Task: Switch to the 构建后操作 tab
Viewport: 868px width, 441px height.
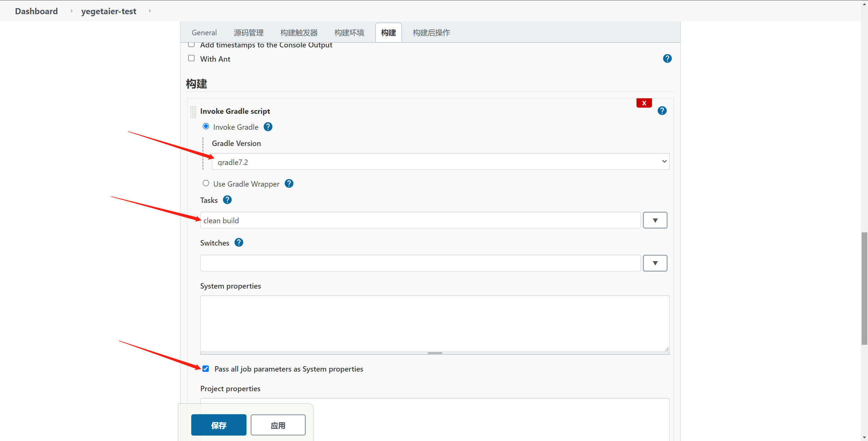Action: [431, 33]
